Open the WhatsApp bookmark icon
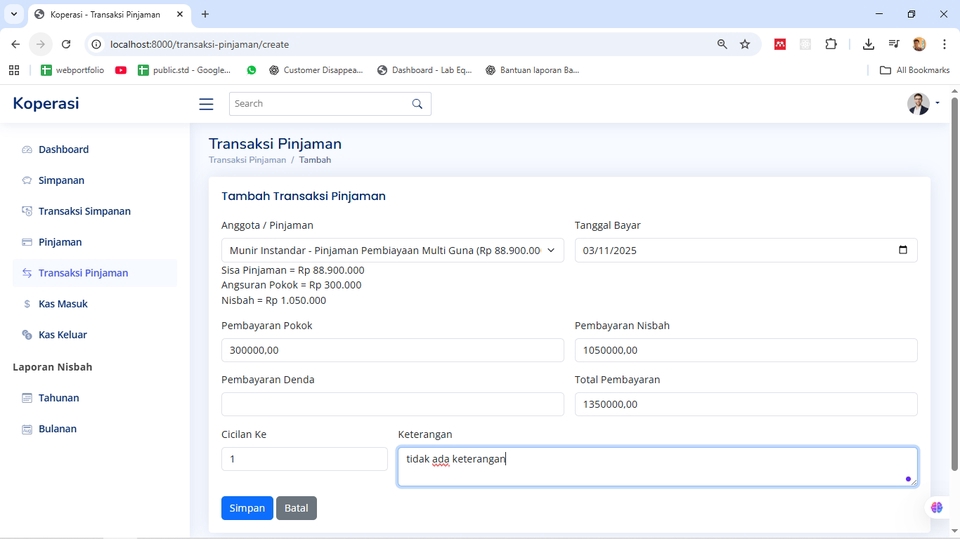The image size is (960, 539). point(252,70)
